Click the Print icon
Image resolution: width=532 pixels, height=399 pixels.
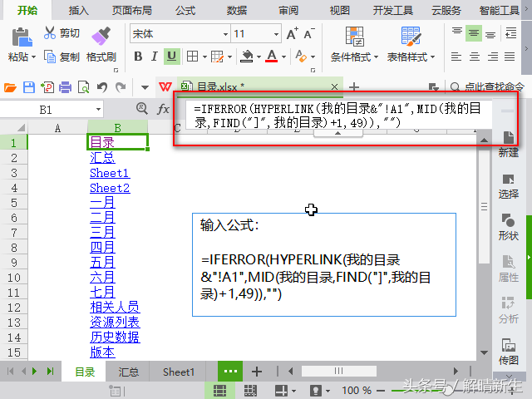[x=65, y=87]
